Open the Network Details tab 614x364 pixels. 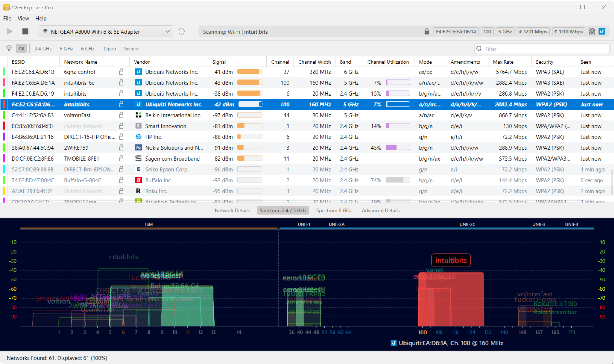click(x=232, y=210)
